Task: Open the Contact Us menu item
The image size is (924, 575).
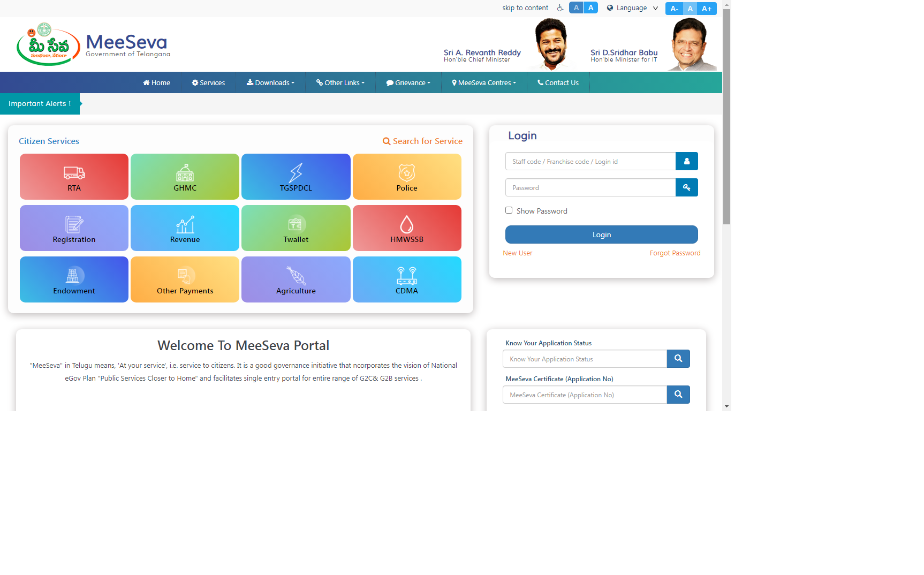Action: click(558, 82)
